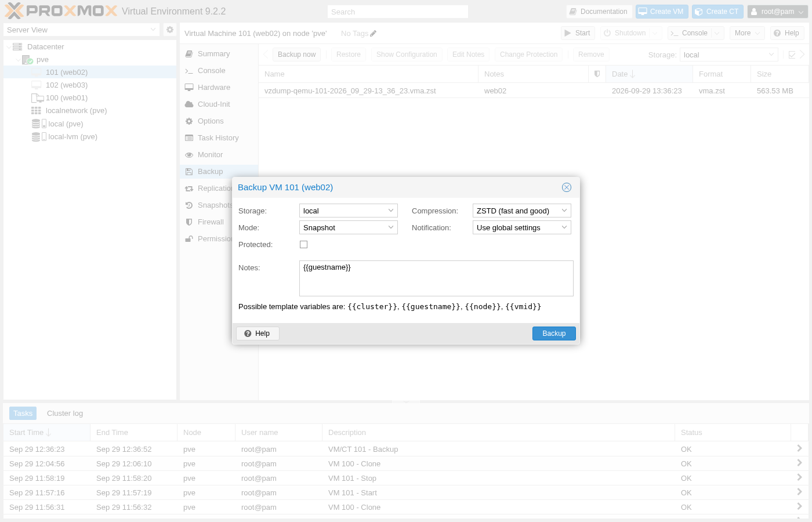Click the Show Configuration button
This screenshot has height=522, width=812.
407,55
